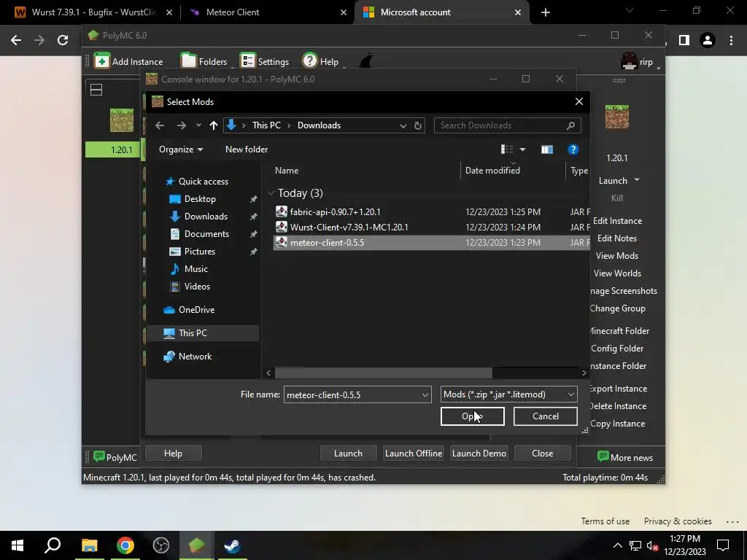This screenshot has height=560, width=747.
Task: Click the Add Instance icon in PolyMC
Action: coord(101,61)
